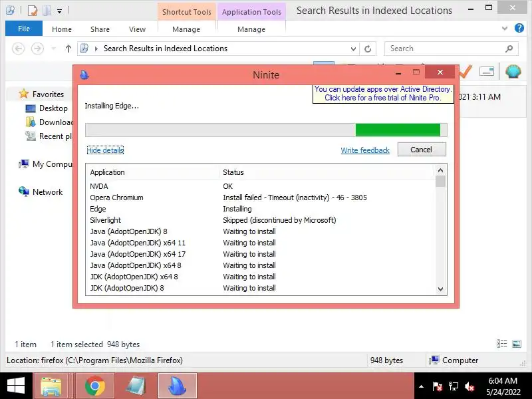532x399 pixels.
Task: Select My Computer in the navigation pane
Action: coord(45,164)
